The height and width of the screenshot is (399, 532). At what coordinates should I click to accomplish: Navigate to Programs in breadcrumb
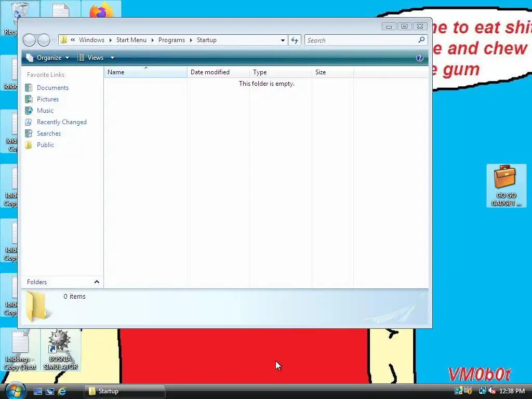click(171, 40)
